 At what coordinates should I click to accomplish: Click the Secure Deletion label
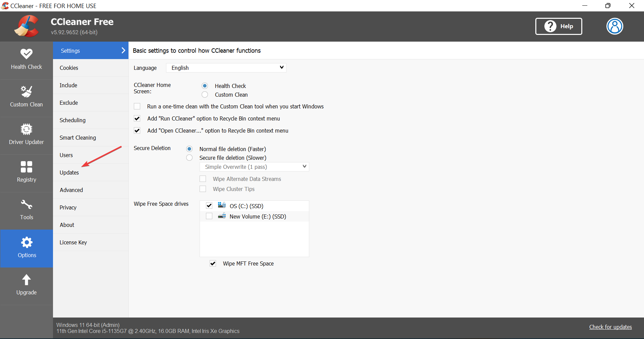point(152,148)
